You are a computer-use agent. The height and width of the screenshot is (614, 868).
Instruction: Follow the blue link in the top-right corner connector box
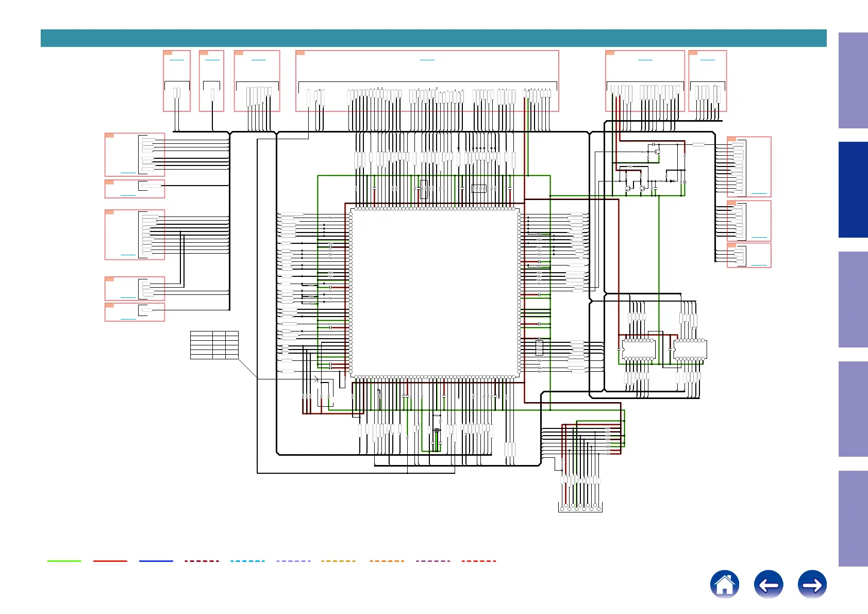point(708,60)
